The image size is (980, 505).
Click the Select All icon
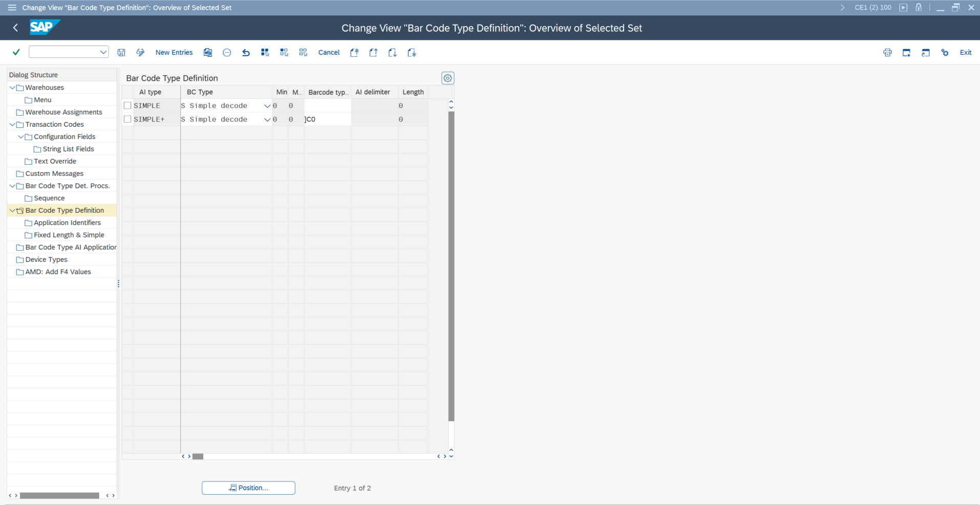click(265, 53)
